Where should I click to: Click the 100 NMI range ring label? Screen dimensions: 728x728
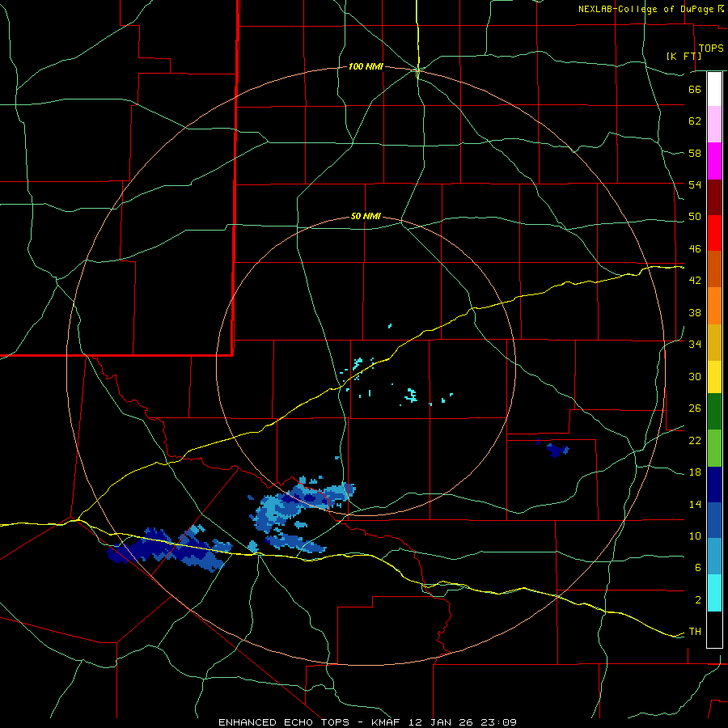click(366, 67)
